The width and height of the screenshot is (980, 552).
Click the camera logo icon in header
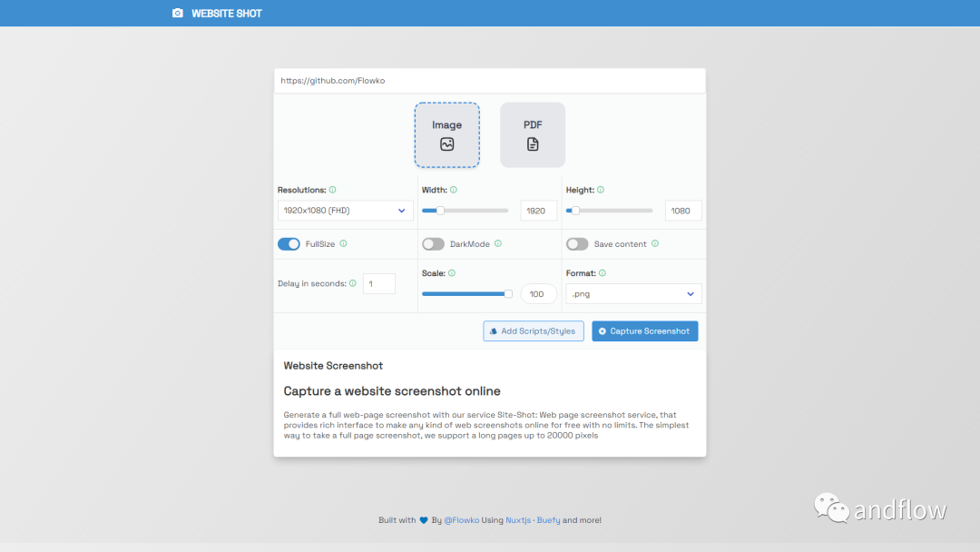178,13
